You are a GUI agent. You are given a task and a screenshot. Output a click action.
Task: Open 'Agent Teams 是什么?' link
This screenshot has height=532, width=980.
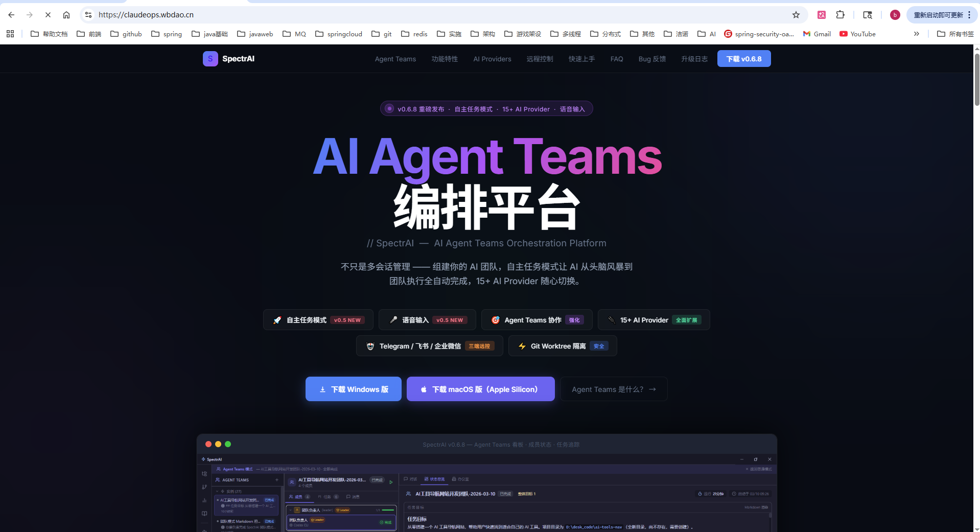614,389
